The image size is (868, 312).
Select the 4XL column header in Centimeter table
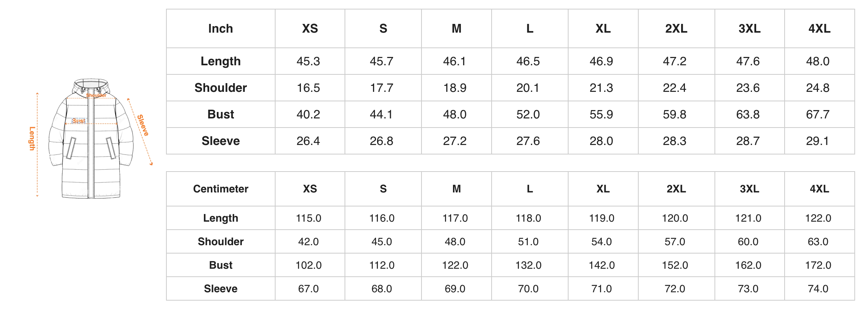(x=819, y=189)
